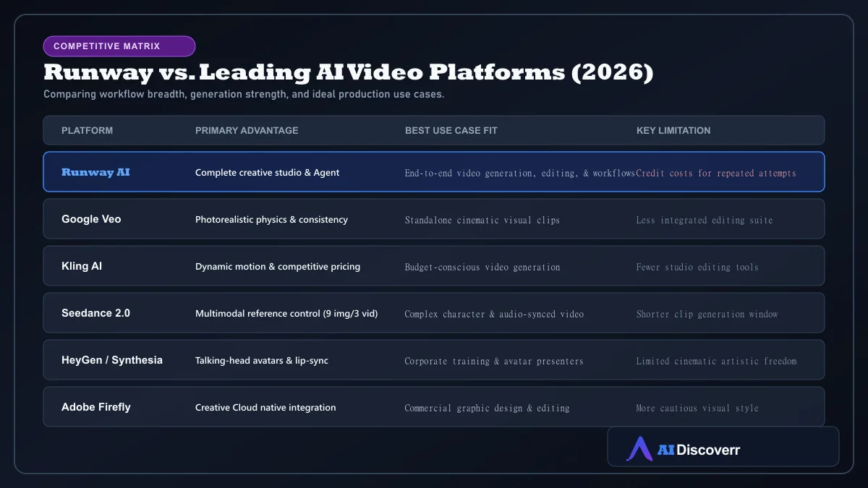Click 'Less integrated editing suite' cell

pos(705,221)
